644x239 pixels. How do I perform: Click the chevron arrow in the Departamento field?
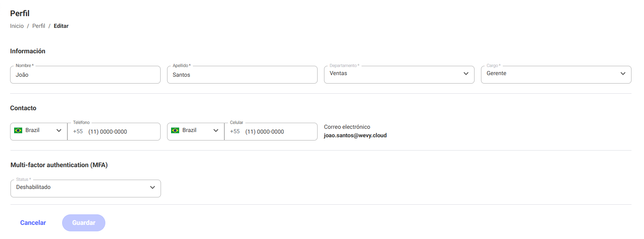466,73
